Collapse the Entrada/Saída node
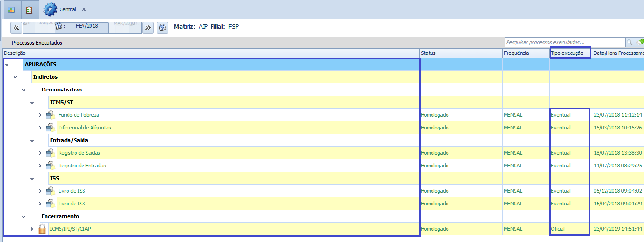This screenshot has height=242, width=644. tap(32, 140)
